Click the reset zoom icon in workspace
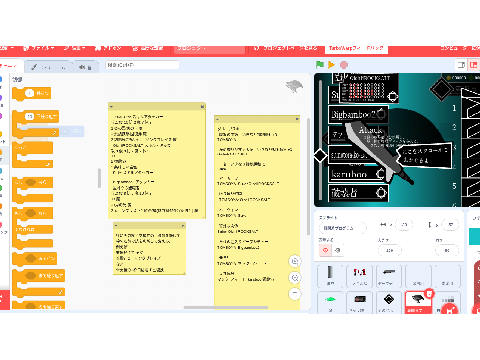Screen dimensions: 480x360 295,293
